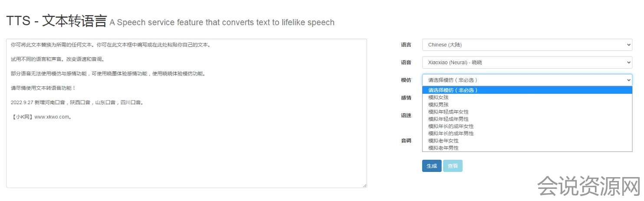Pick 模拟年长的成年女性 in the dropdown list

(x=451, y=126)
